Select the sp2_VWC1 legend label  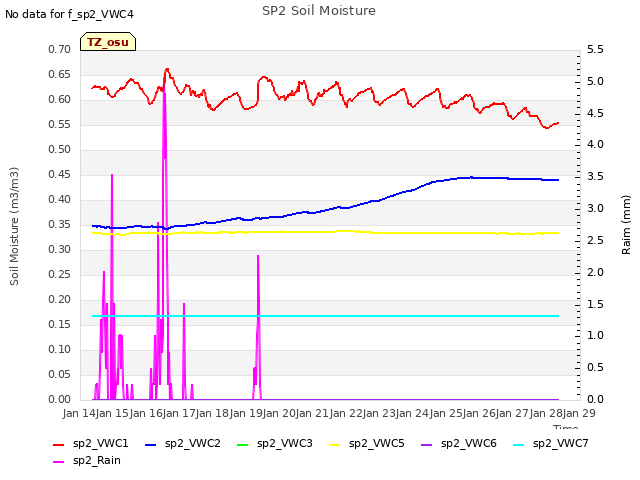(101, 444)
